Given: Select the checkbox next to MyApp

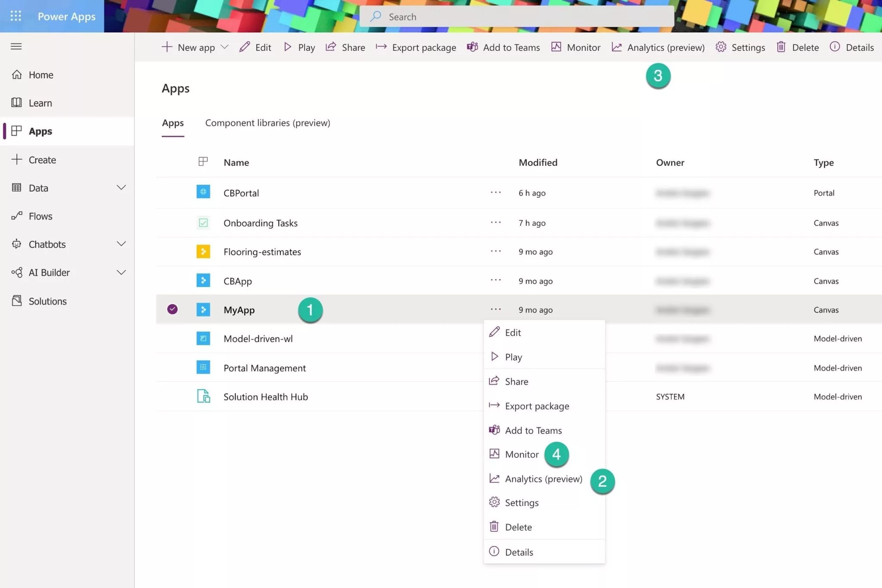Looking at the screenshot, I should click(173, 309).
